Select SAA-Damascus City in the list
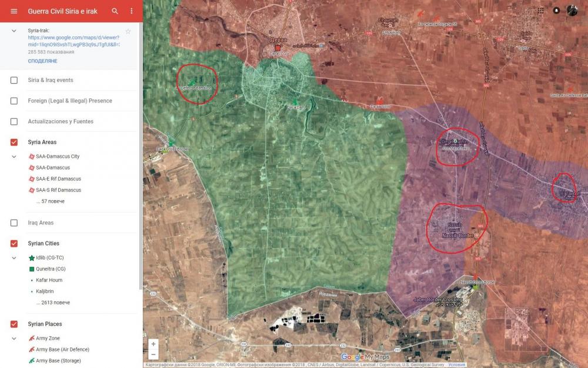588x368 pixels. click(57, 157)
